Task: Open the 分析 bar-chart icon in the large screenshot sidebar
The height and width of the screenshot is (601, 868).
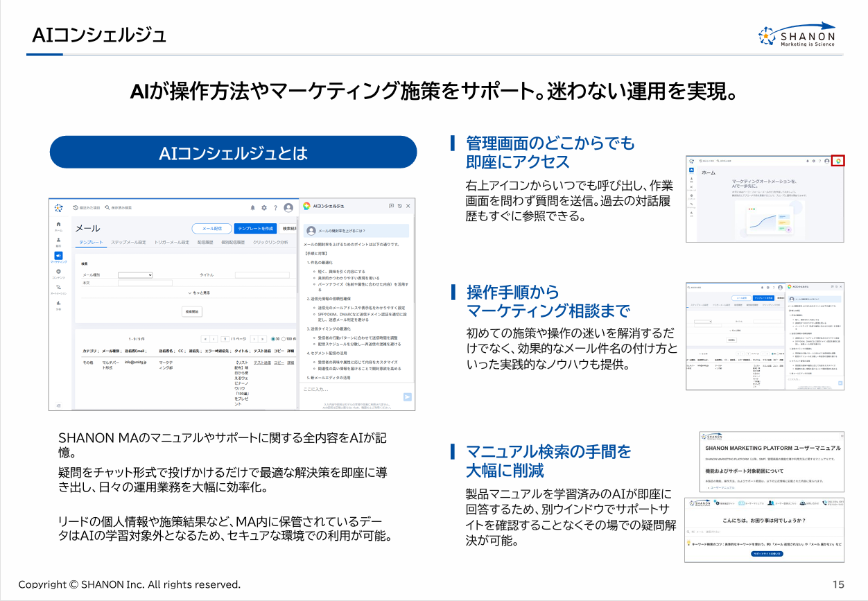Action: 58,303
